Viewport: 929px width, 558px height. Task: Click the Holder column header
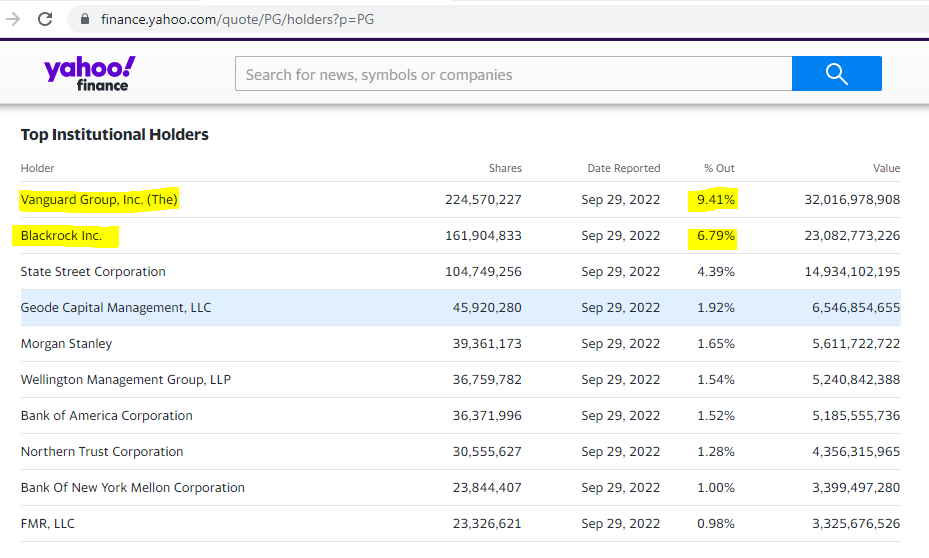37,168
